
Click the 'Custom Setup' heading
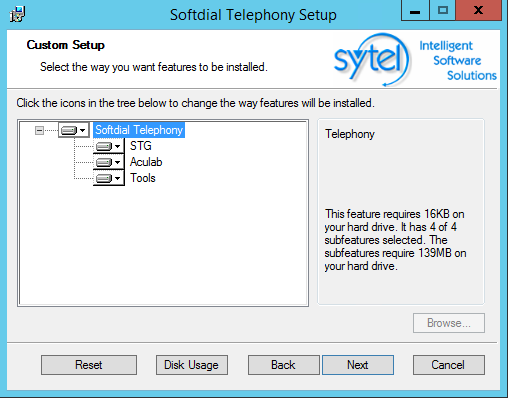pos(66,45)
